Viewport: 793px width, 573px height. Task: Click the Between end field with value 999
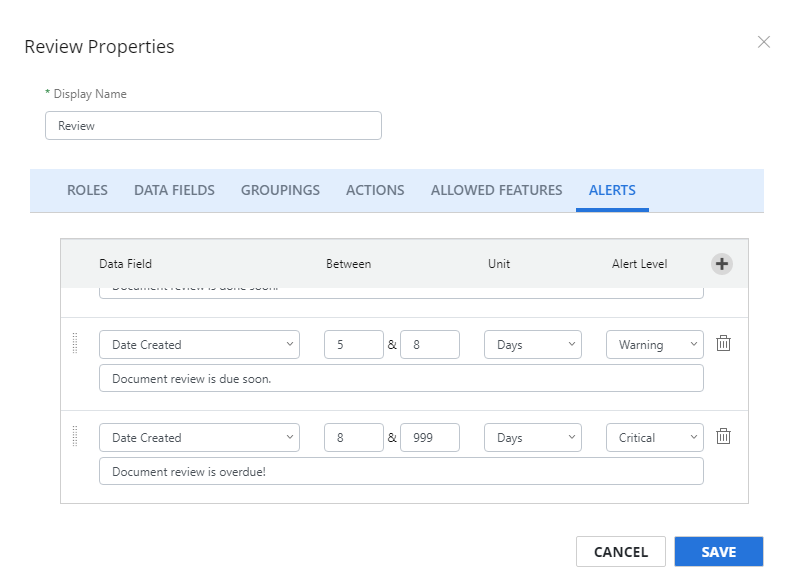[429, 437]
